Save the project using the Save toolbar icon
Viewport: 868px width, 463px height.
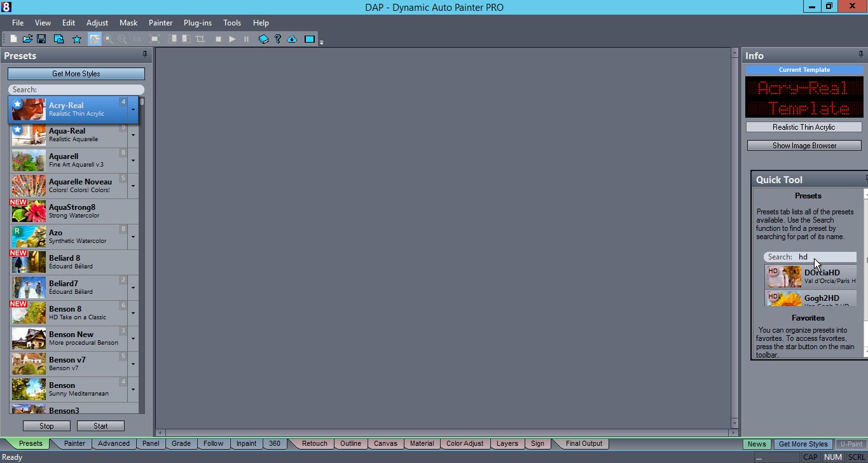[x=41, y=39]
